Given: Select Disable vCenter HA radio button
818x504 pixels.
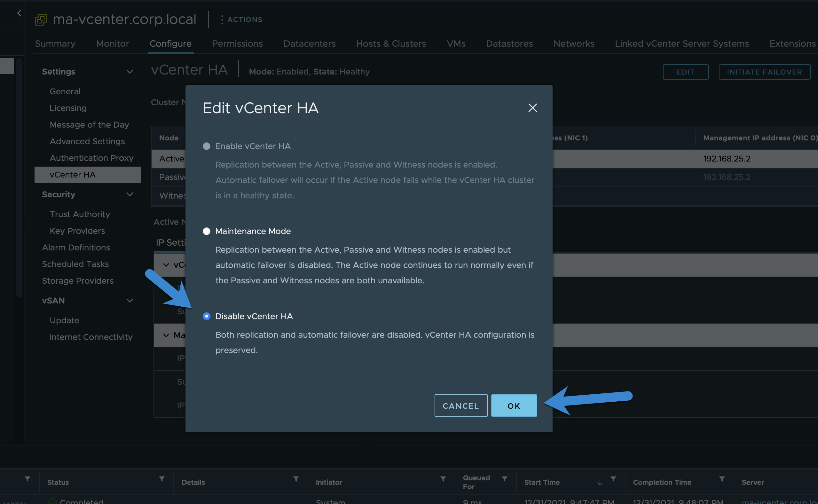Looking at the screenshot, I should point(206,316).
